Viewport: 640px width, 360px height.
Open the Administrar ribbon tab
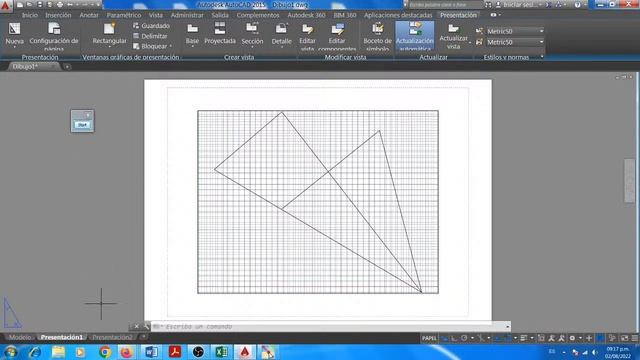[x=187, y=15]
